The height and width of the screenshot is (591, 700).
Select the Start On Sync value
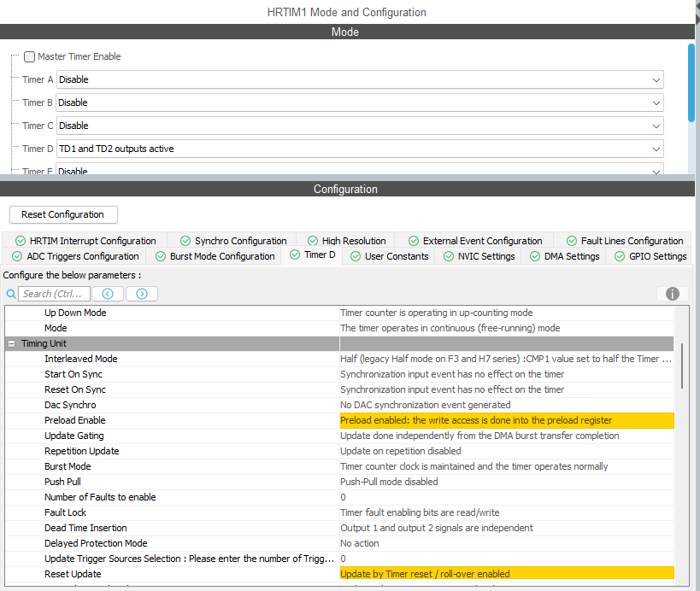click(x=507, y=374)
